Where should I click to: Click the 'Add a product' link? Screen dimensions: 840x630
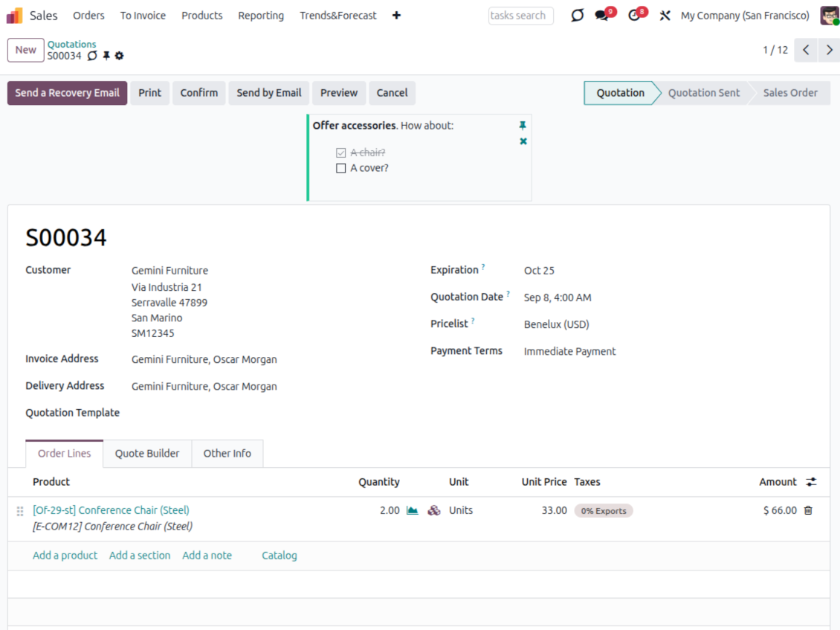65,555
